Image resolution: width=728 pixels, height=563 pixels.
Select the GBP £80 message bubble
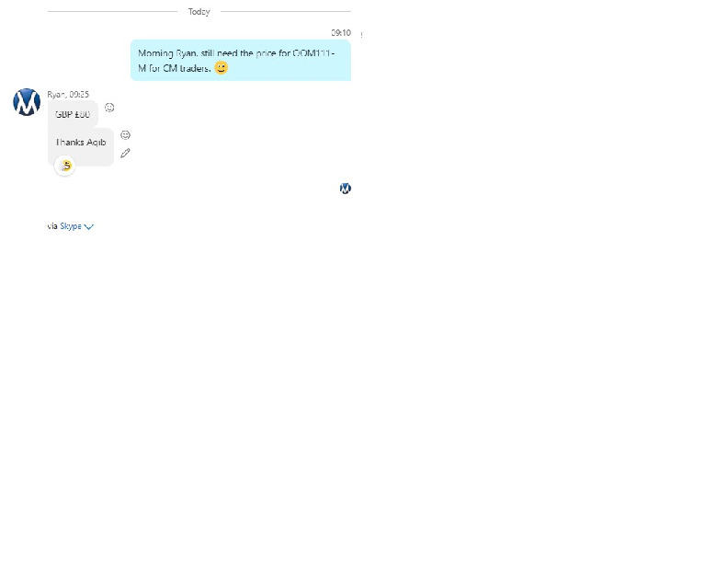[x=73, y=115]
